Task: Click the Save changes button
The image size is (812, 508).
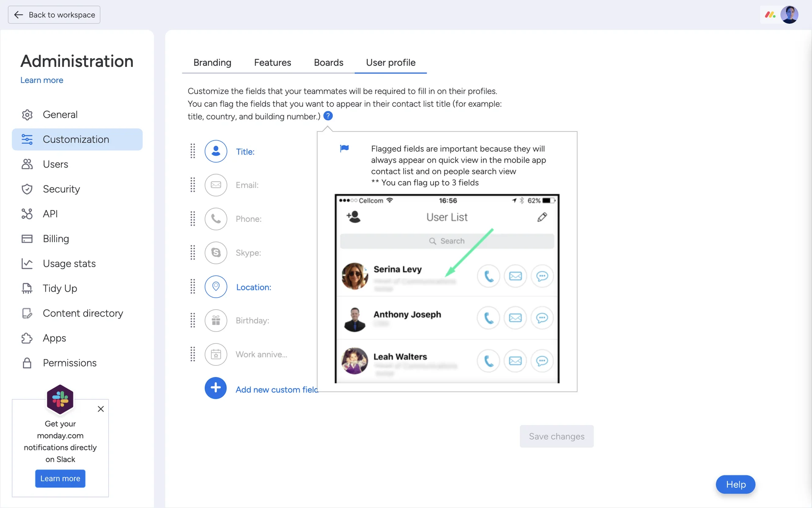Action: pyautogui.click(x=557, y=436)
